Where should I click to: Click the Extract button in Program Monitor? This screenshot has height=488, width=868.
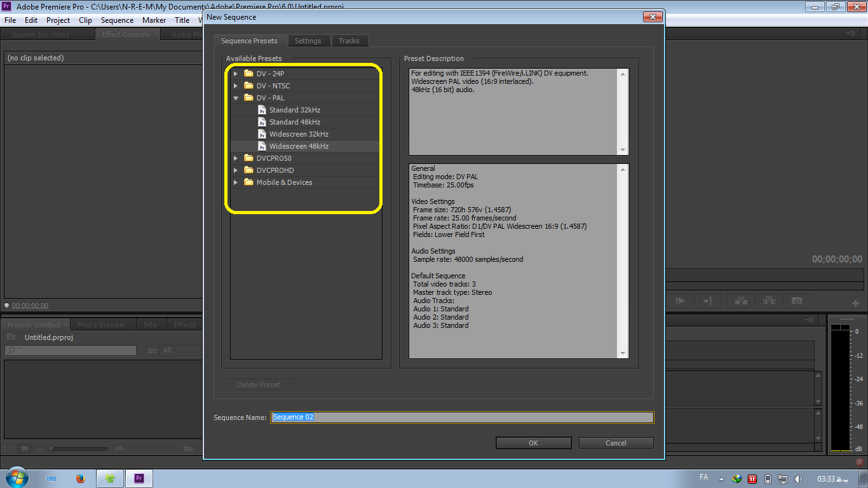click(769, 301)
